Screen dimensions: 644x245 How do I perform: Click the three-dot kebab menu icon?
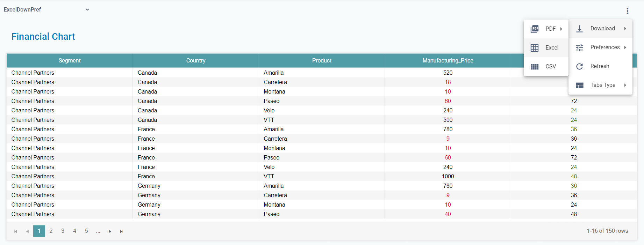[x=627, y=11]
